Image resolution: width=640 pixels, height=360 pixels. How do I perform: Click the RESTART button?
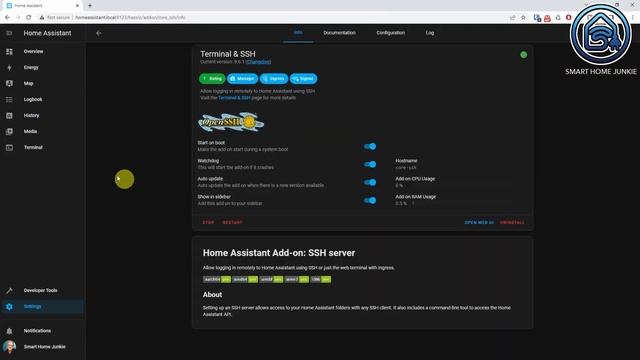[232, 222]
